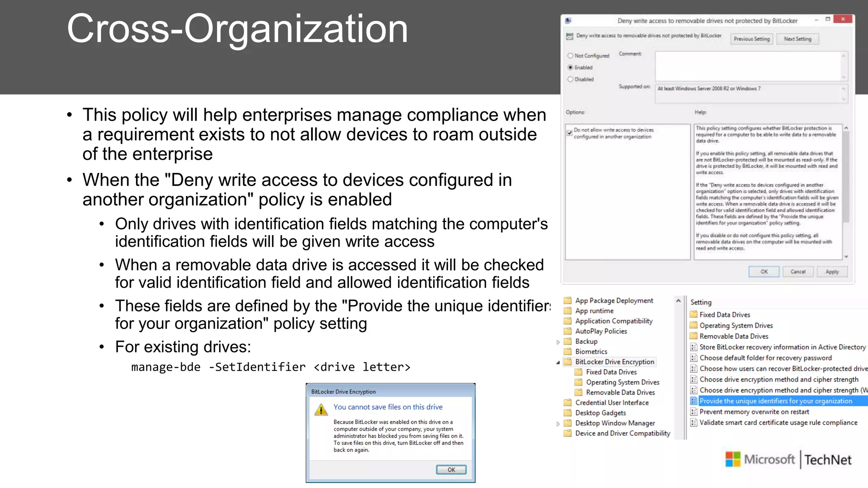Click policy icon for Choose how users can recover

[694, 369]
